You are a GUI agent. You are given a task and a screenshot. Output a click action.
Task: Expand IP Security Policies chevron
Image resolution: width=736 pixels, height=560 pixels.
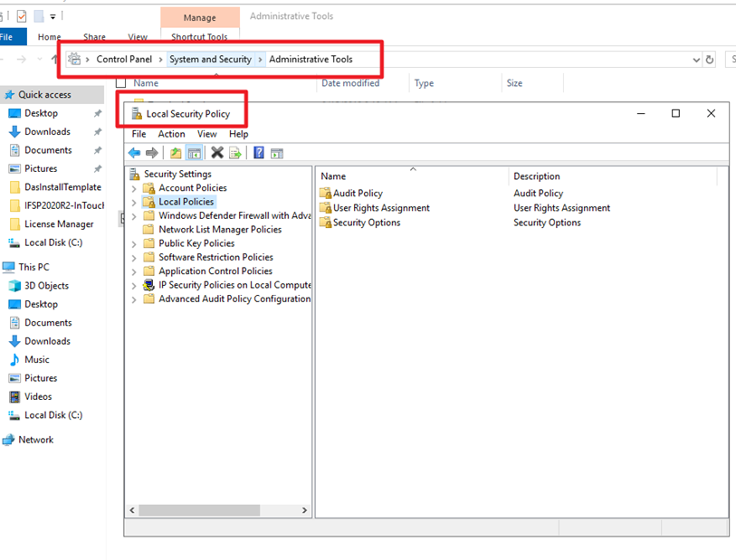click(134, 286)
